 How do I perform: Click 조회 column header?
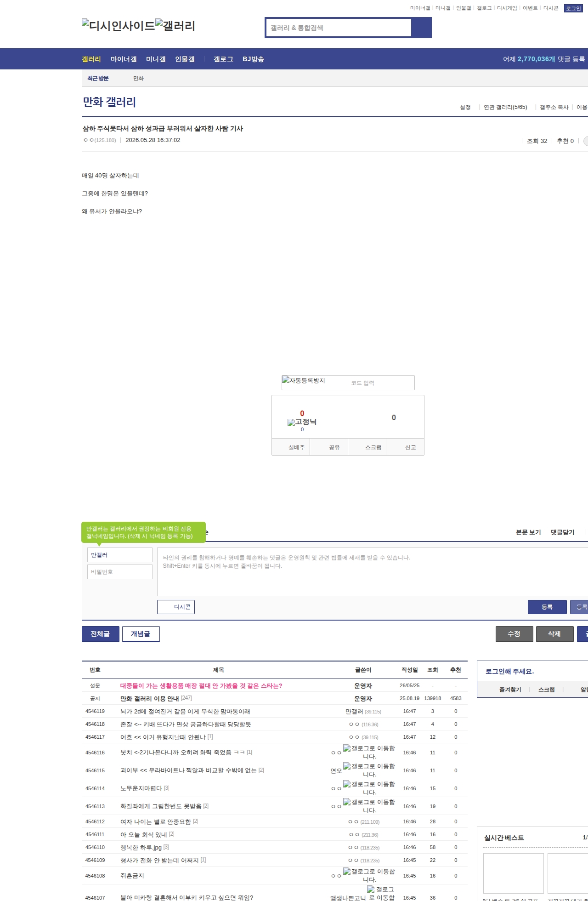pos(433,670)
